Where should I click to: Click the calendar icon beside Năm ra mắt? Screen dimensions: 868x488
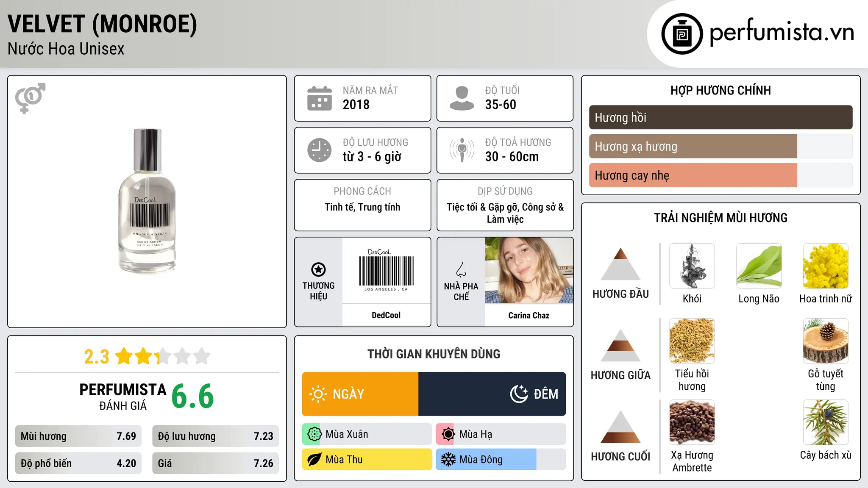(x=320, y=98)
